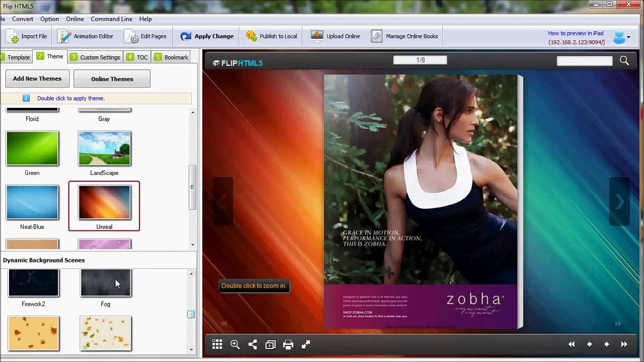Open the user account dropdown
644x362 pixels.
[x=621, y=37]
